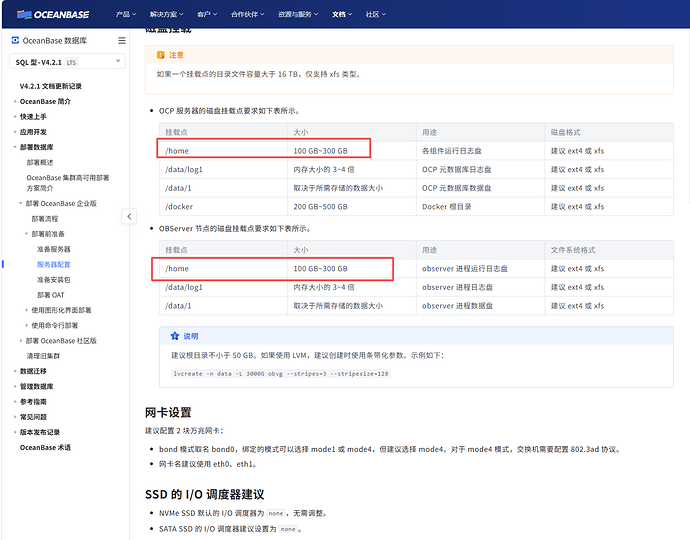The height and width of the screenshot is (540, 690).
Task: Open the 部署流程 page
Action: (x=44, y=219)
